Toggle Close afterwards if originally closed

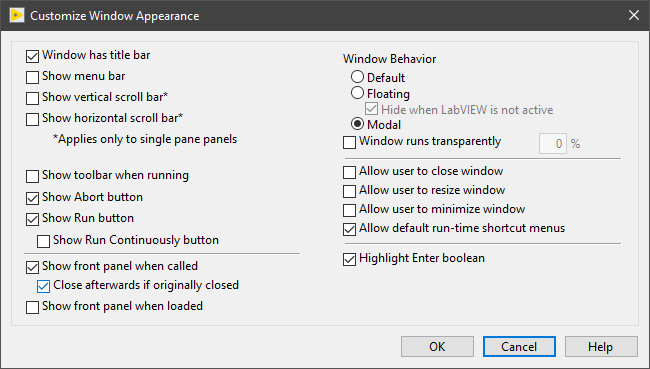(x=44, y=286)
